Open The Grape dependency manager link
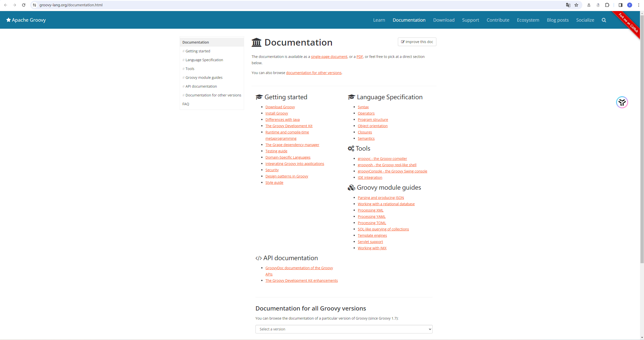This screenshot has height=340, width=644. [292, 145]
